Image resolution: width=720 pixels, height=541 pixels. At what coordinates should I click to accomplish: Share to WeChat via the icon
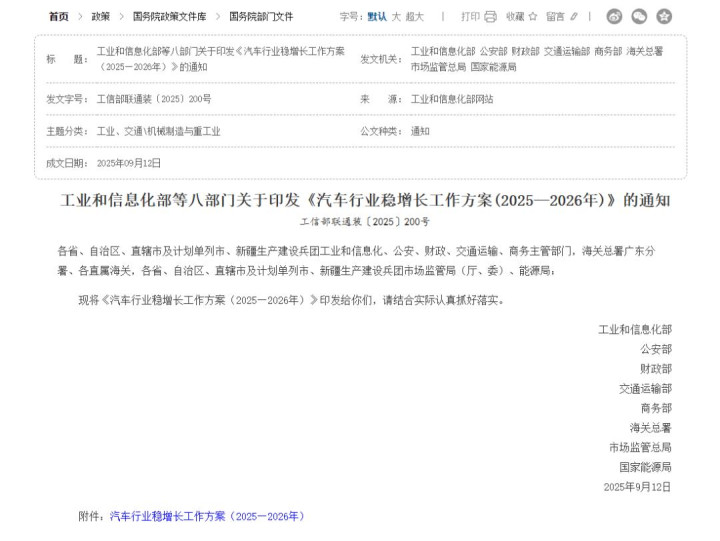(639, 17)
